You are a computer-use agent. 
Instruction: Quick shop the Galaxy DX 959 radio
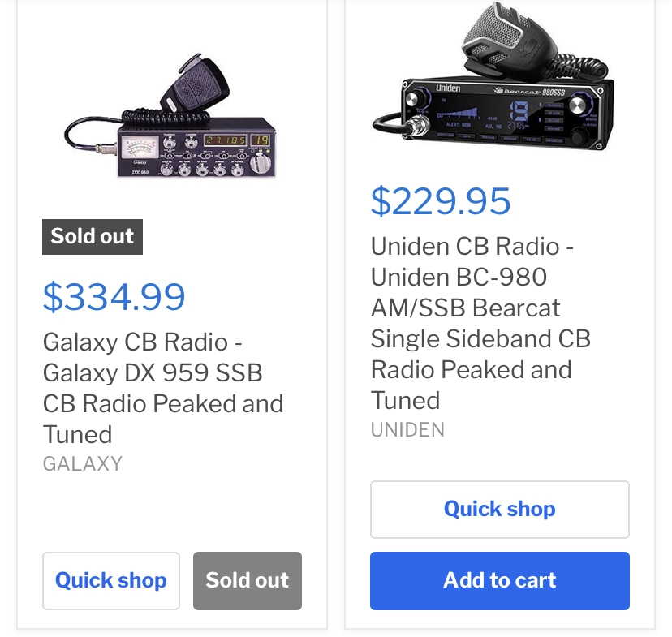[111, 581]
